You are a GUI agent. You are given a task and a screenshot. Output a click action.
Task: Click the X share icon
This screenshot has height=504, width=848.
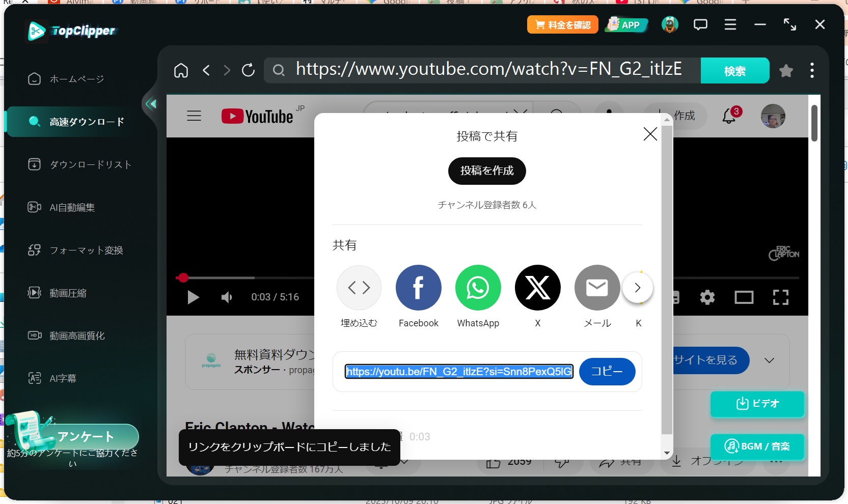[x=537, y=288]
